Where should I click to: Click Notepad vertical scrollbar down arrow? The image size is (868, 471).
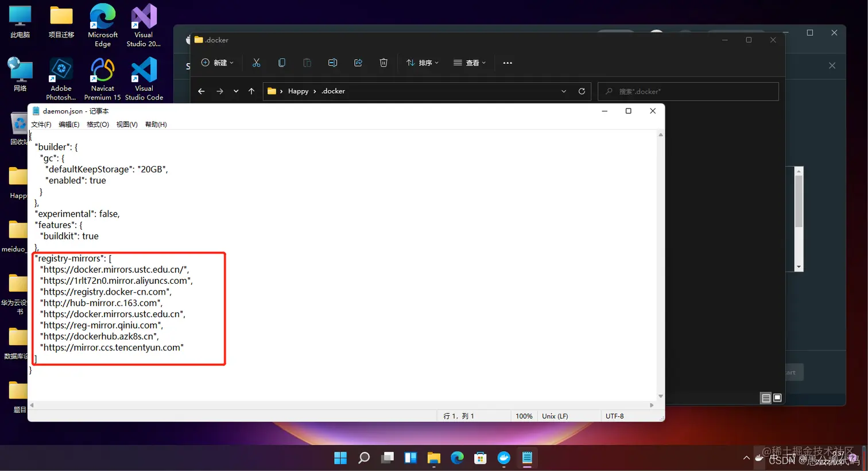[661, 396]
